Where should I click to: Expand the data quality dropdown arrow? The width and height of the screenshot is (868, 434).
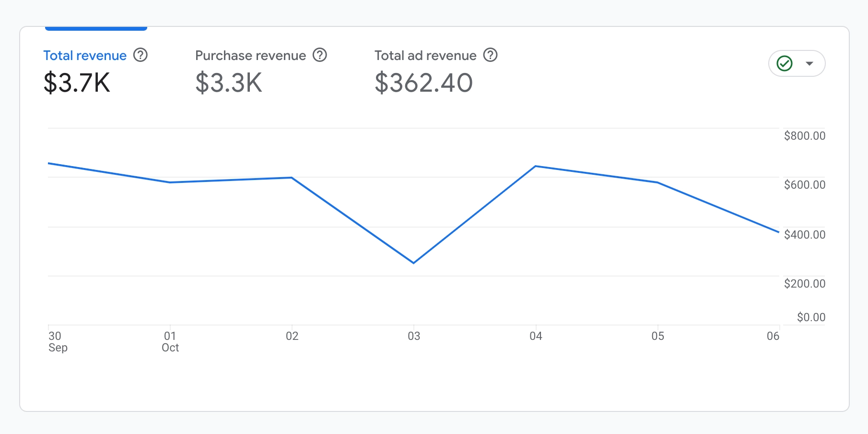click(809, 63)
